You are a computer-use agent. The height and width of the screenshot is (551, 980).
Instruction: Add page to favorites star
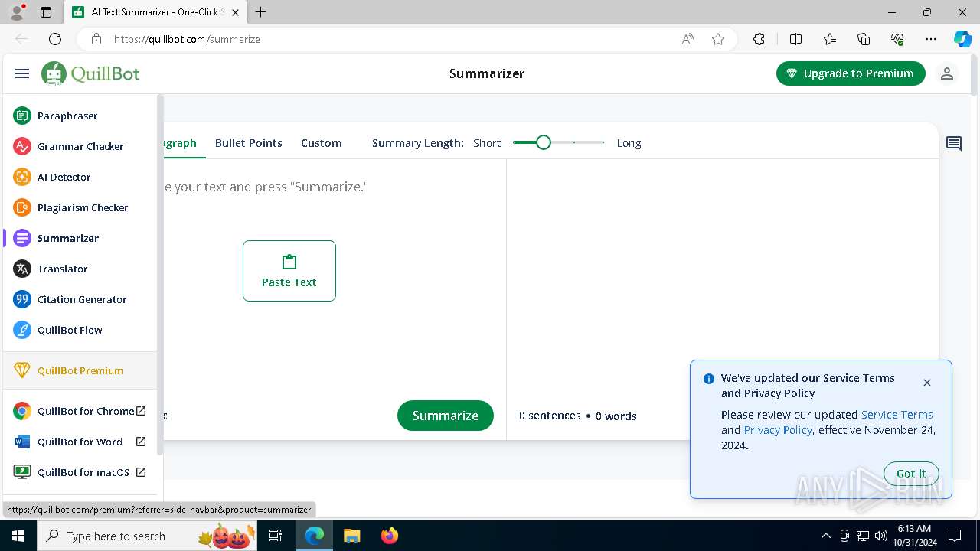coord(718,39)
